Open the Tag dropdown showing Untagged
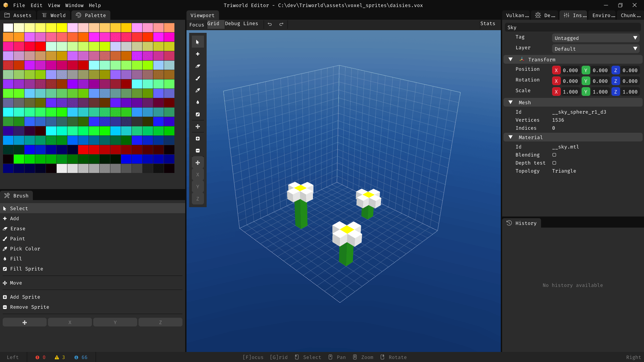 click(x=595, y=38)
